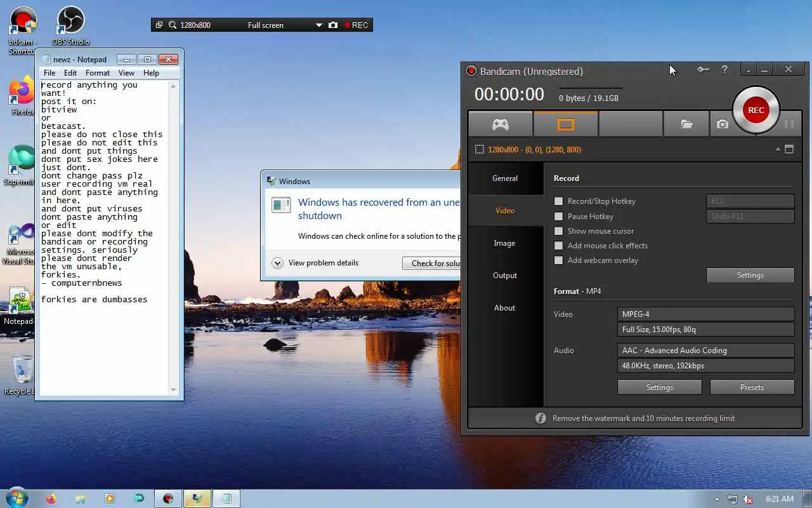Click the network tray icon
Image resolution: width=812 pixels, height=508 pixels.
(733, 499)
